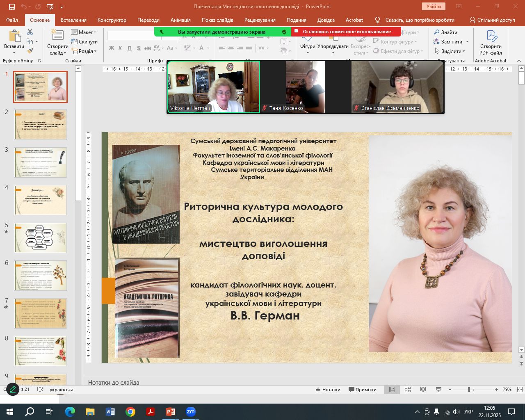The height and width of the screenshot is (420, 525).
Task: Open the Вставлення ribbon tab
Action: pos(73,20)
